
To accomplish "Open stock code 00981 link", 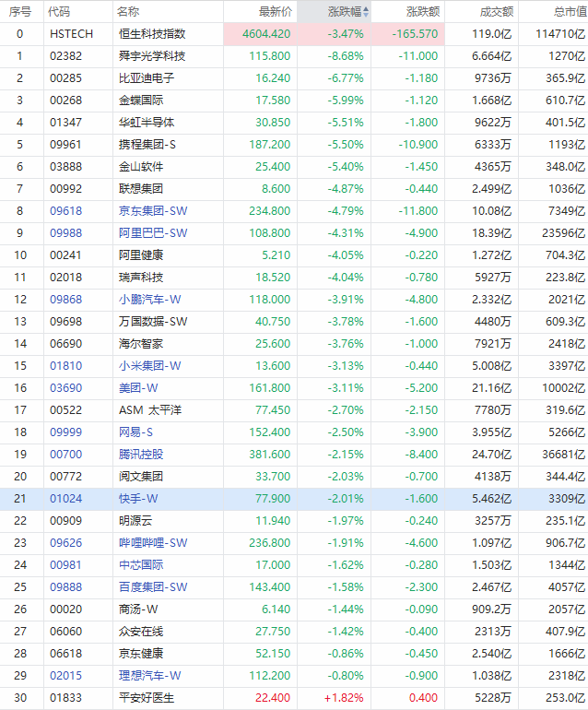I will tap(66, 565).
